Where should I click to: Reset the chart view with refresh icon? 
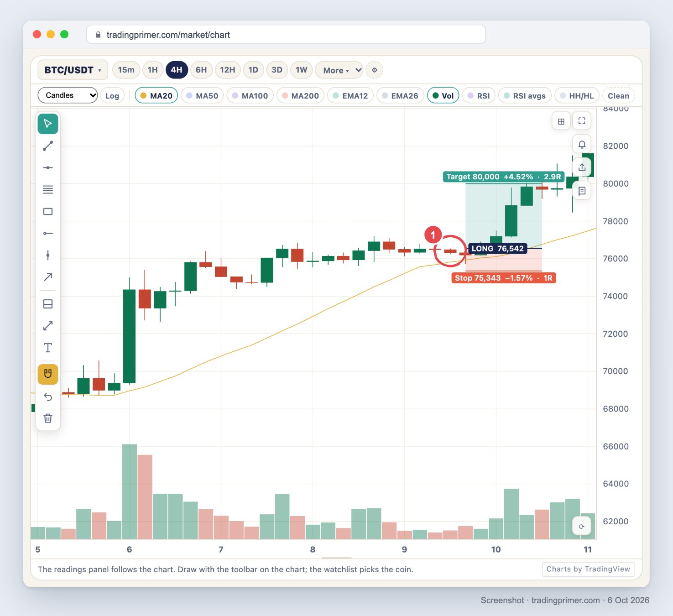point(582,527)
